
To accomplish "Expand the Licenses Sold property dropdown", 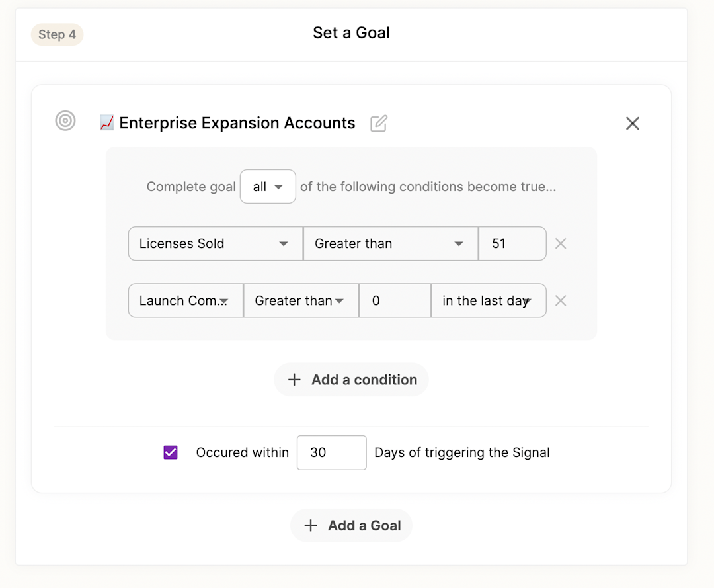I will pyautogui.click(x=215, y=243).
